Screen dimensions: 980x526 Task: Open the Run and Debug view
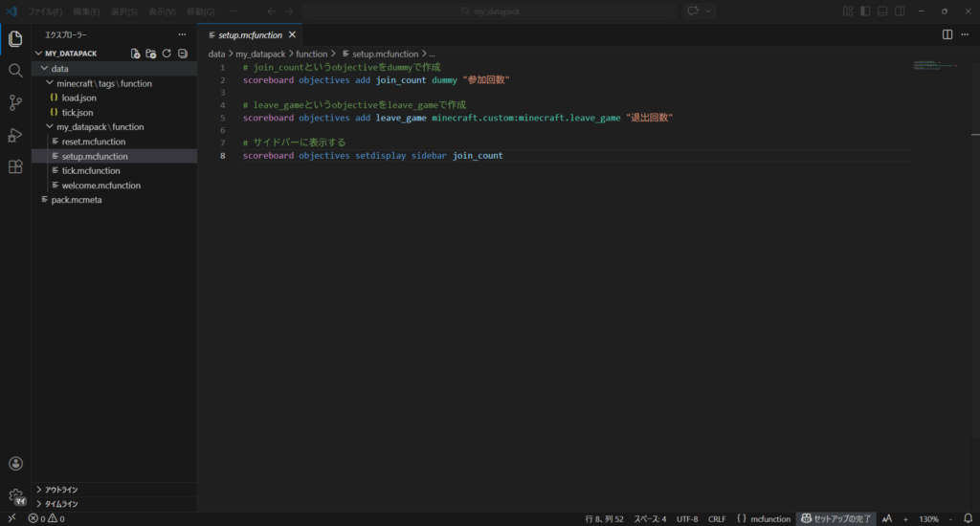[x=15, y=135]
